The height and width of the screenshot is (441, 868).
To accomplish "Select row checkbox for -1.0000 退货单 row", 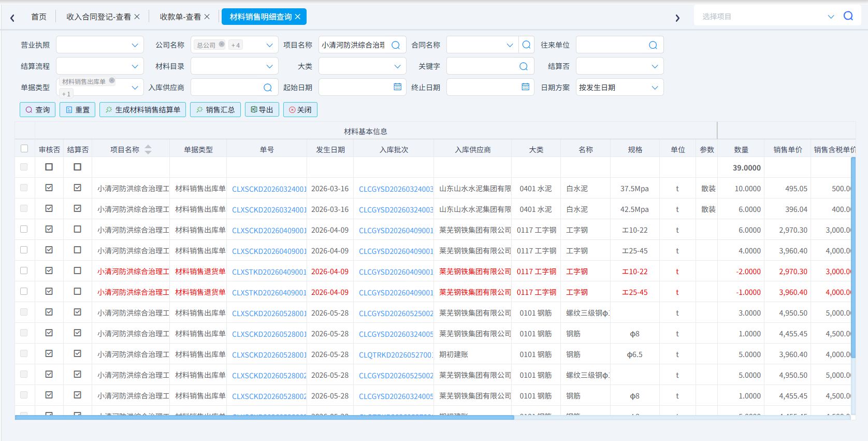I will point(24,291).
